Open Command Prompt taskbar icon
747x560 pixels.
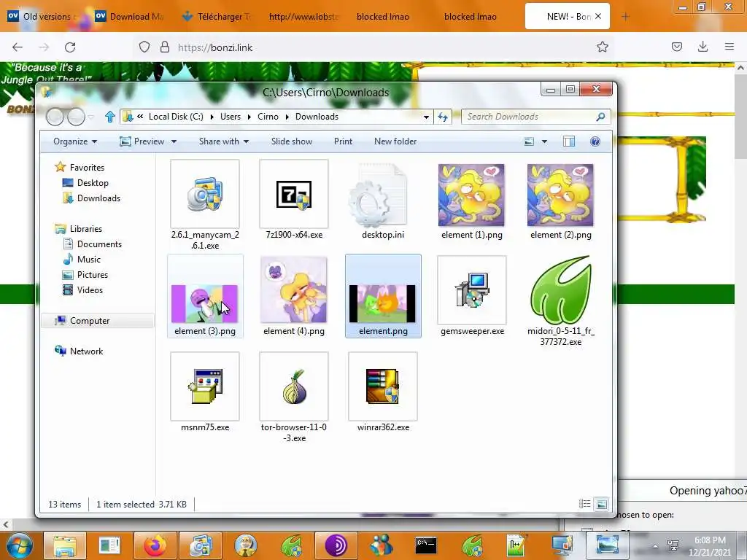pos(425,545)
